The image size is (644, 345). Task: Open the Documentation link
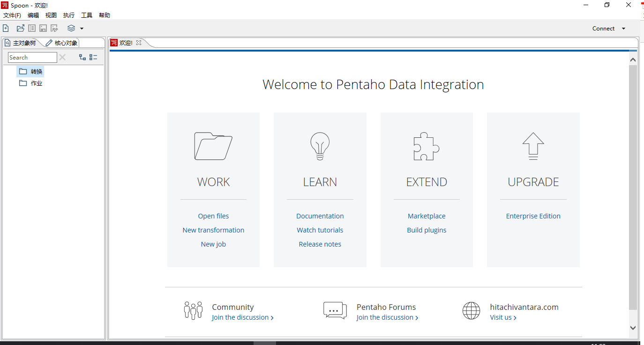click(320, 216)
